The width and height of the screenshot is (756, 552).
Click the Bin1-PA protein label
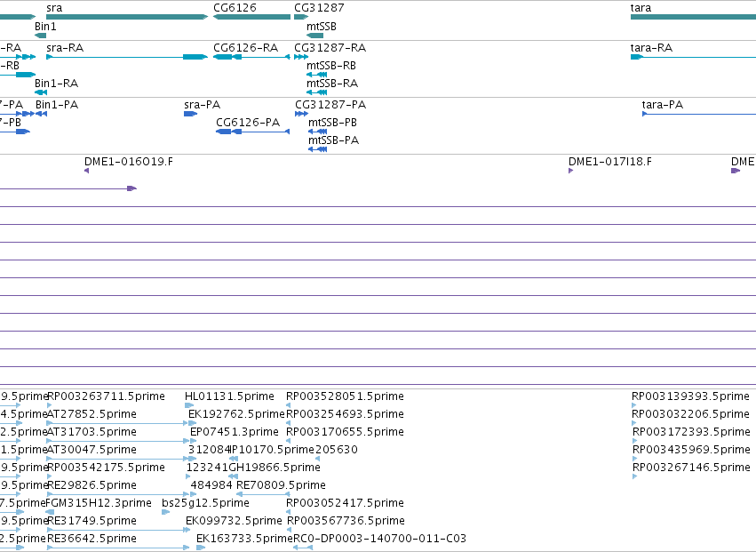coord(57,105)
